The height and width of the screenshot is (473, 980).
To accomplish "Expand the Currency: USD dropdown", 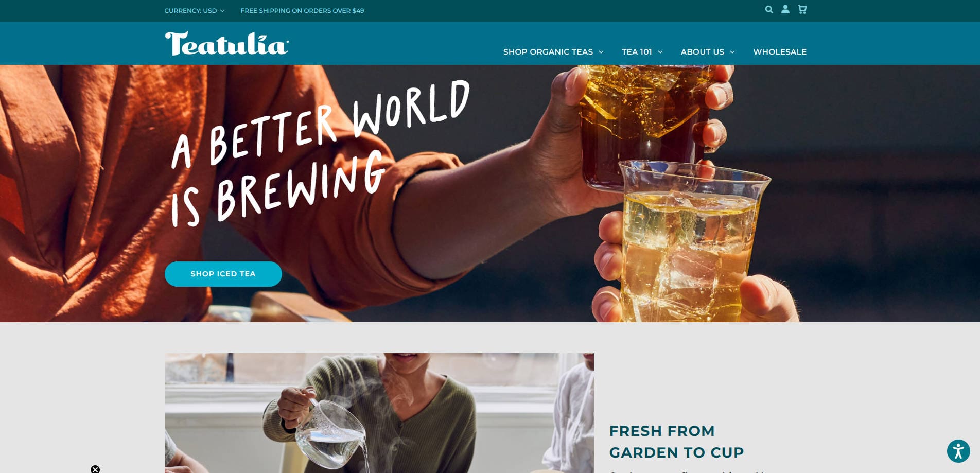I will point(195,11).
